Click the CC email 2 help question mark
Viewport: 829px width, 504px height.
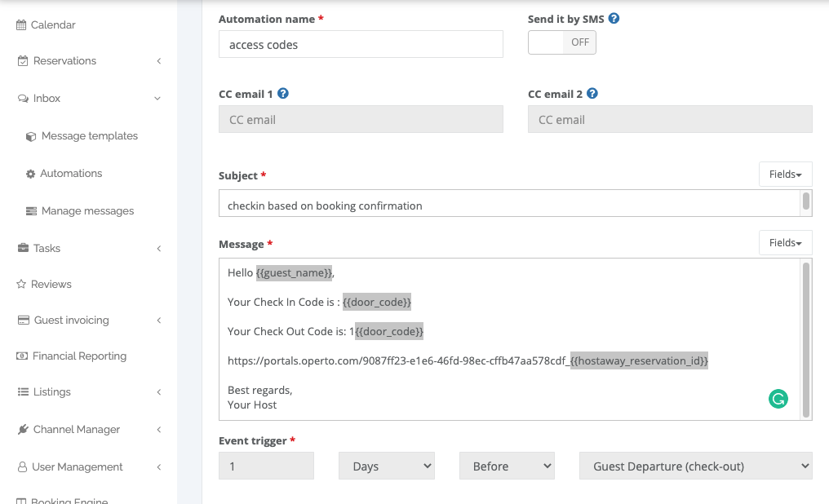pyautogui.click(x=592, y=93)
